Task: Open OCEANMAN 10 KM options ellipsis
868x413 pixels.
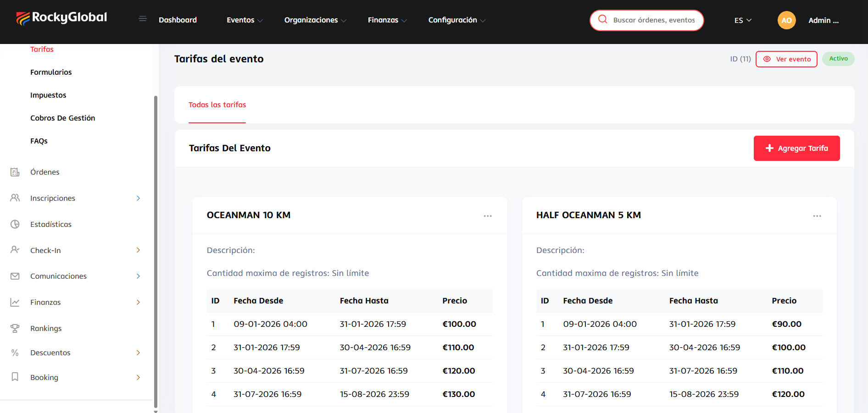Action: pyautogui.click(x=488, y=216)
